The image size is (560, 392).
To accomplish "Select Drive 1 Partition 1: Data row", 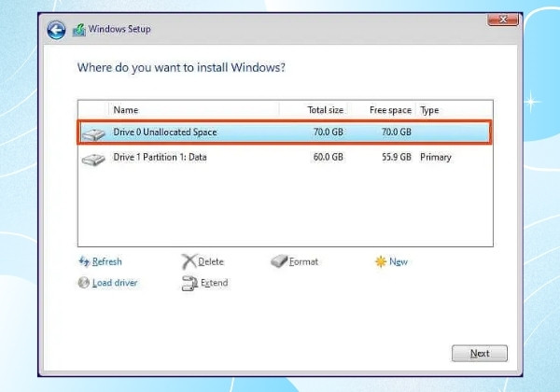I will tap(285, 157).
